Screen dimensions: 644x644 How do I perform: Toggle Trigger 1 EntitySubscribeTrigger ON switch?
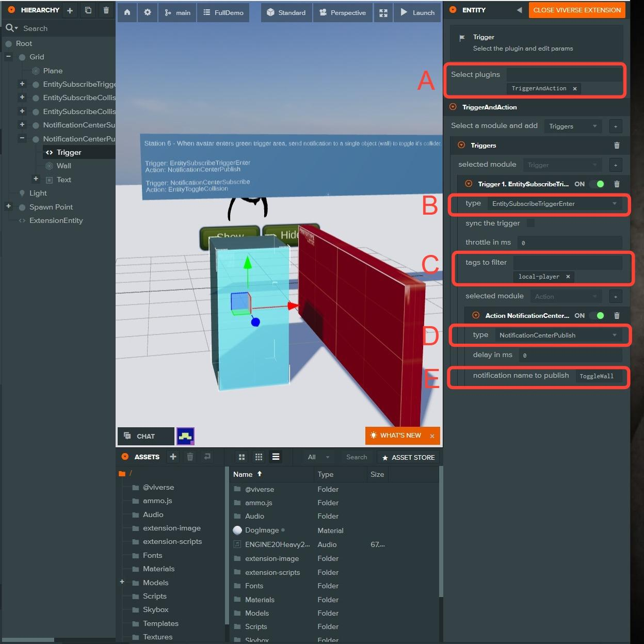(x=597, y=184)
